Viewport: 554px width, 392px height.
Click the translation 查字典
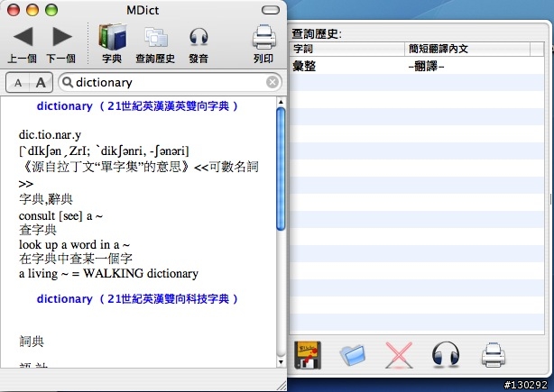[x=38, y=230]
